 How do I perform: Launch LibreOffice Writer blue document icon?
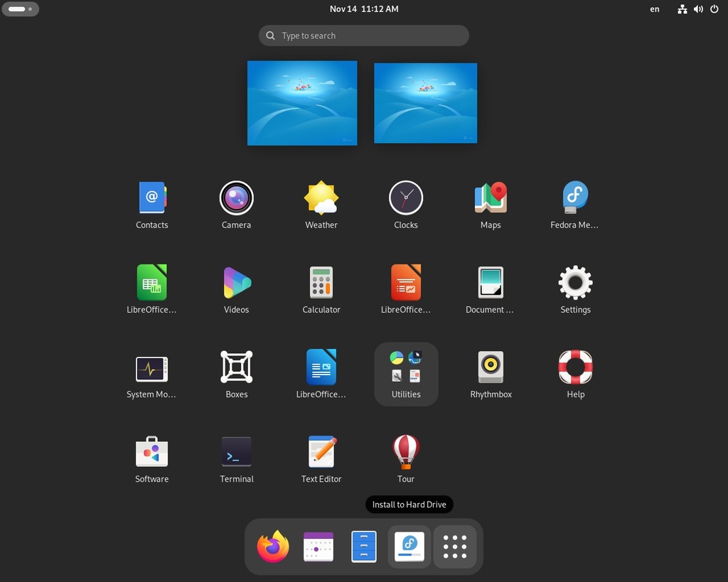321,367
